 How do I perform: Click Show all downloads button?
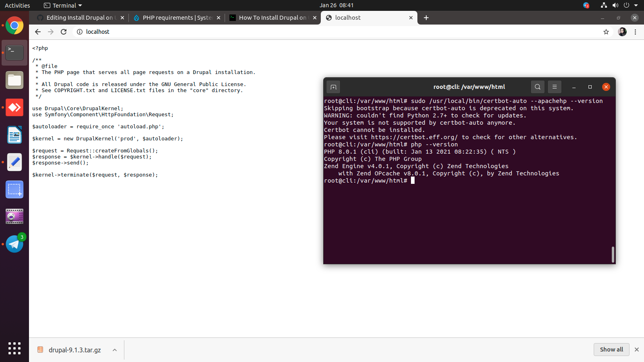(x=611, y=350)
